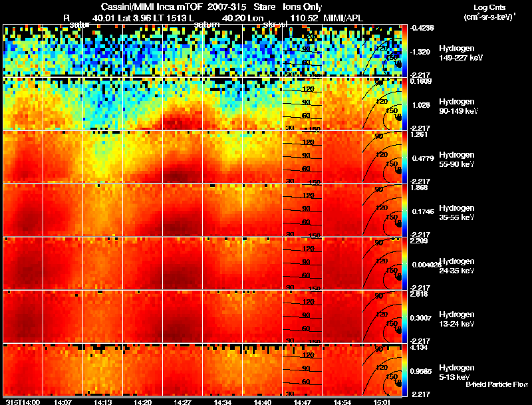Select the R value 40.01 in the header
Image resolution: width=532 pixels, height=405 pixels.
[x=104, y=18]
